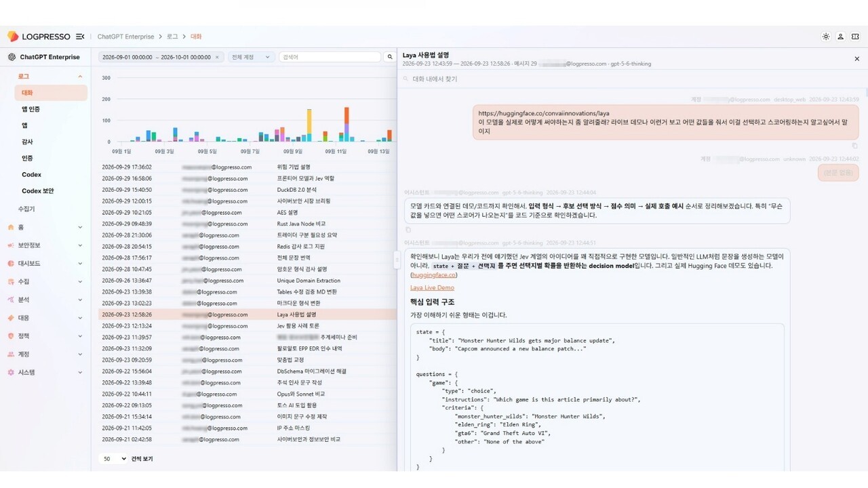Viewport: 868px width, 488px height.
Task: Open the Laya Live Demo link
Action: pyautogui.click(x=432, y=288)
